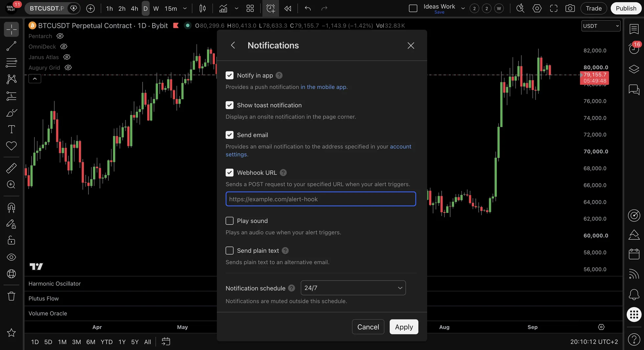This screenshot has width=644, height=350.
Task: Enable the Send plain text checkbox
Action: (229, 251)
